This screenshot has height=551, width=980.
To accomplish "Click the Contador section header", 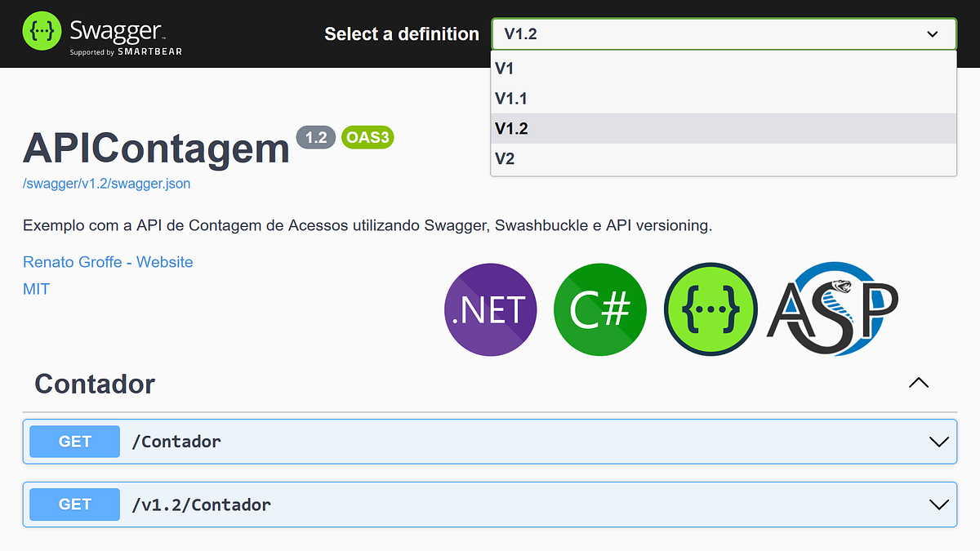I will point(95,383).
